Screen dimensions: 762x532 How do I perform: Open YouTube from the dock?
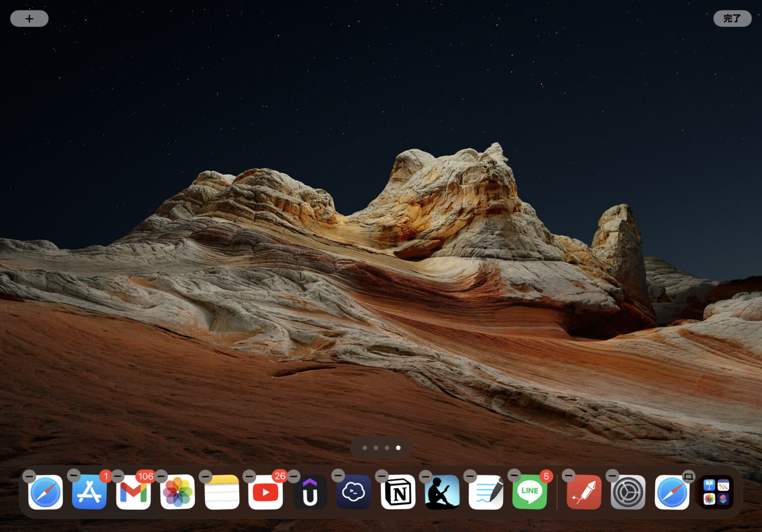coord(266,492)
